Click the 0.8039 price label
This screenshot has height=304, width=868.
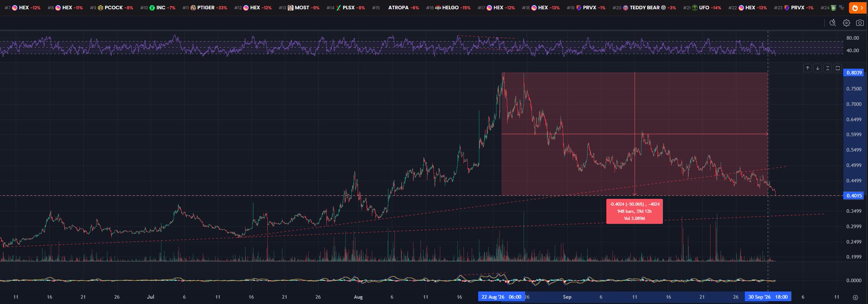pyautogui.click(x=854, y=73)
